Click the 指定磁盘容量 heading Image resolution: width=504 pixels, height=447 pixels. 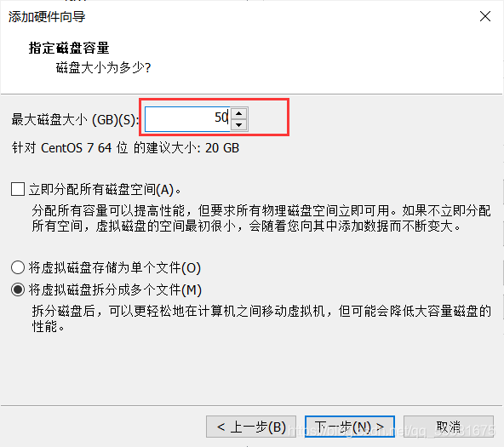[x=69, y=48]
